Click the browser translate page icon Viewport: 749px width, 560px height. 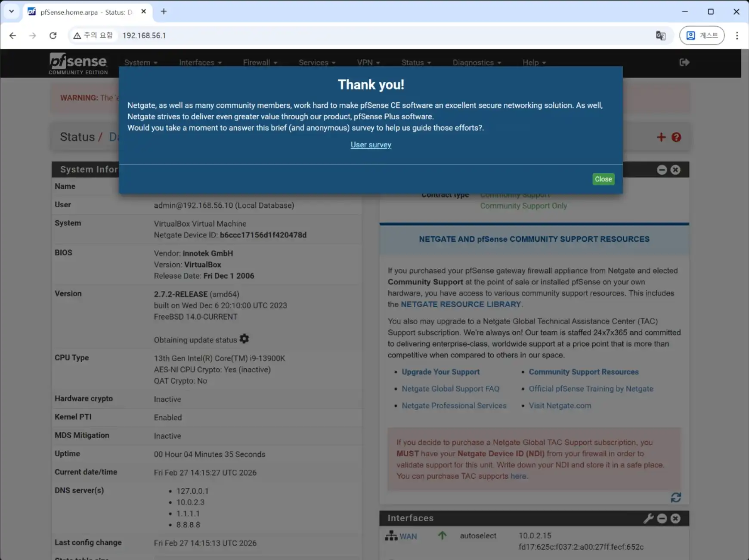(660, 36)
